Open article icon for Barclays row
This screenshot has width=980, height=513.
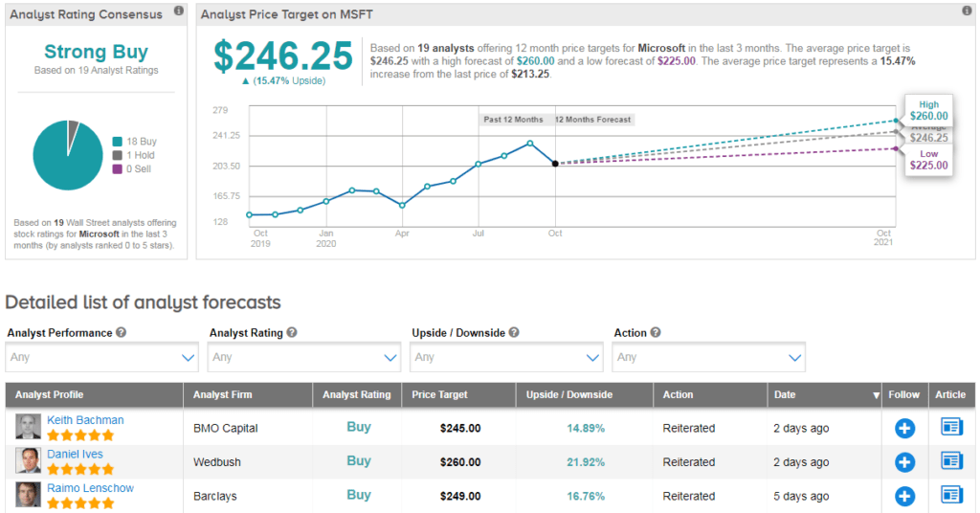[951, 495]
